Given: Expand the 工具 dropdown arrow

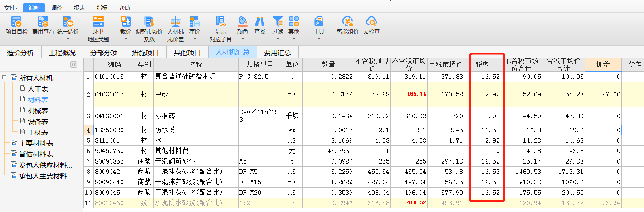Looking at the screenshot, I should (x=319, y=39).
